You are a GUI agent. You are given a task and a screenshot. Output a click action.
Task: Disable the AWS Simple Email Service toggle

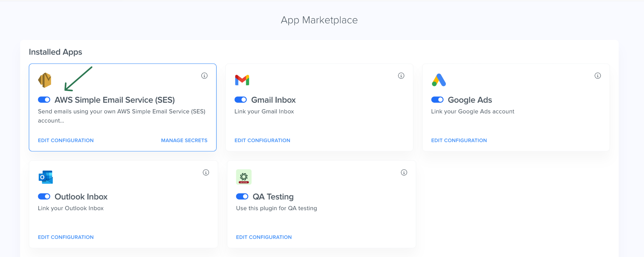(x=44, y=100)
